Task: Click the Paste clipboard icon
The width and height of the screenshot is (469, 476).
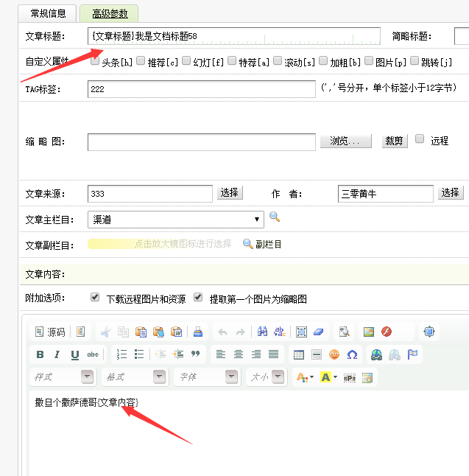Action: (141, 332)
